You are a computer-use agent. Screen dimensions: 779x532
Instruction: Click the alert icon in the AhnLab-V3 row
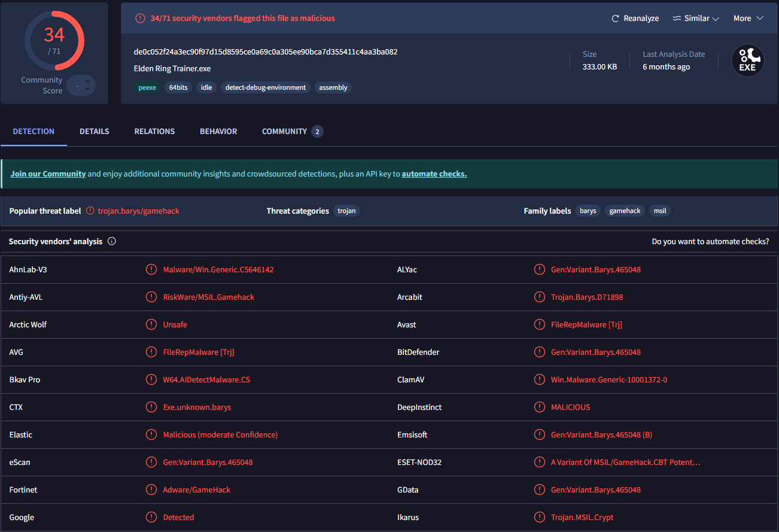pos(151,269)
